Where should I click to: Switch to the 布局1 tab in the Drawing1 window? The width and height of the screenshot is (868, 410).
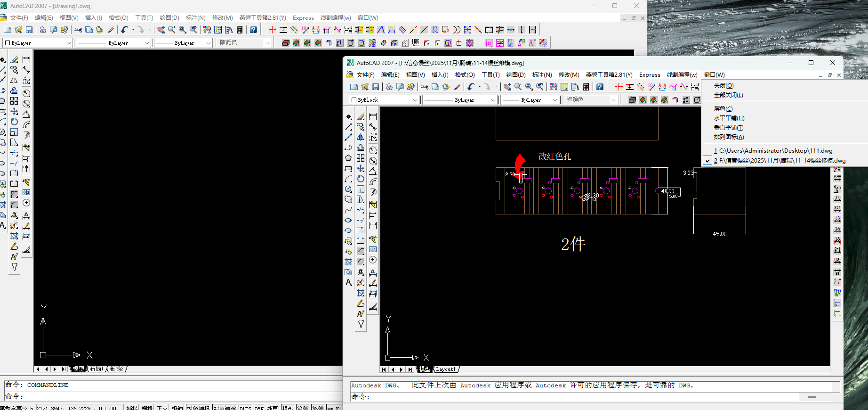point(96,369)
